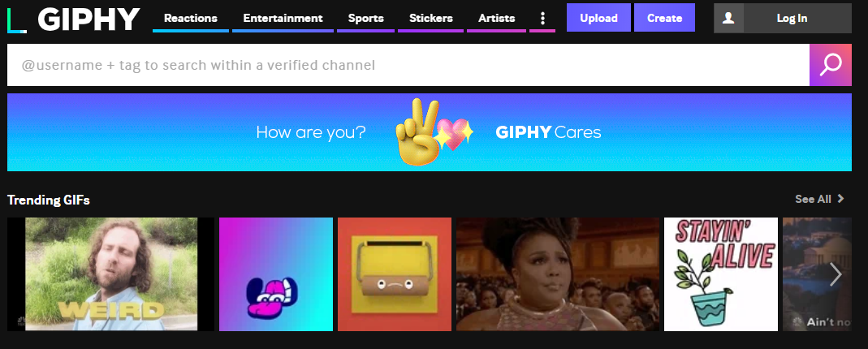Image resolution: width=868 pixels, height=349 pixels.
Task: Go to the Sports category
Action: pos(366,18)
